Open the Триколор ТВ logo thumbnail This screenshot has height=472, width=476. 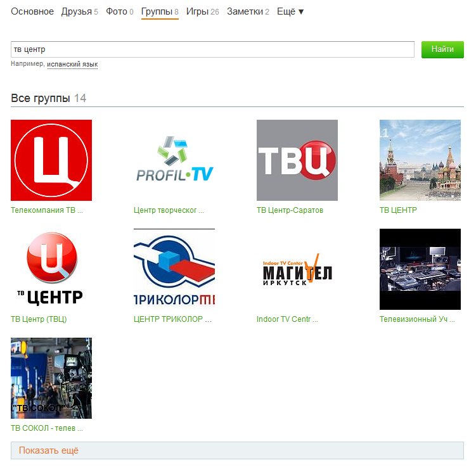click(x=174, y=269)
